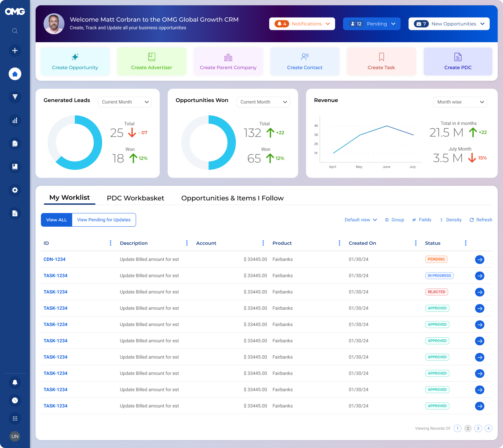Click the bell icon in sidebar
The width and height of the screenshot is (503, 448).
click(15, 383)
